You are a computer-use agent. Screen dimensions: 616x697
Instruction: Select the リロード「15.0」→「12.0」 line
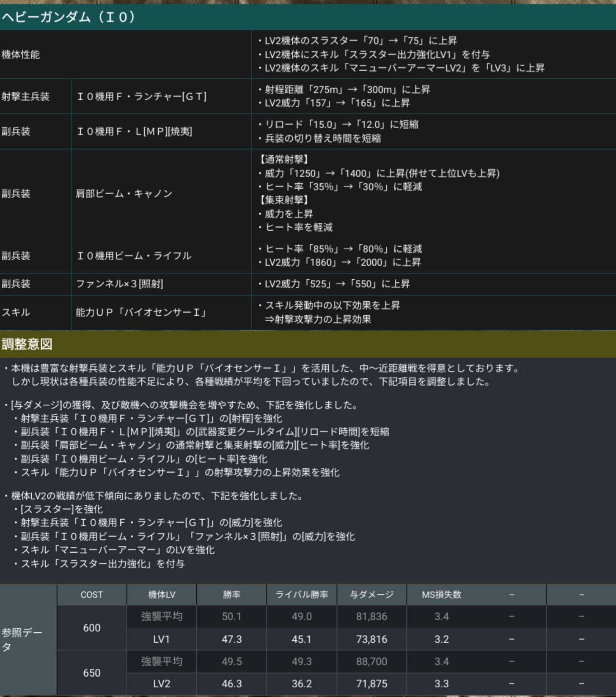(338, 125)
